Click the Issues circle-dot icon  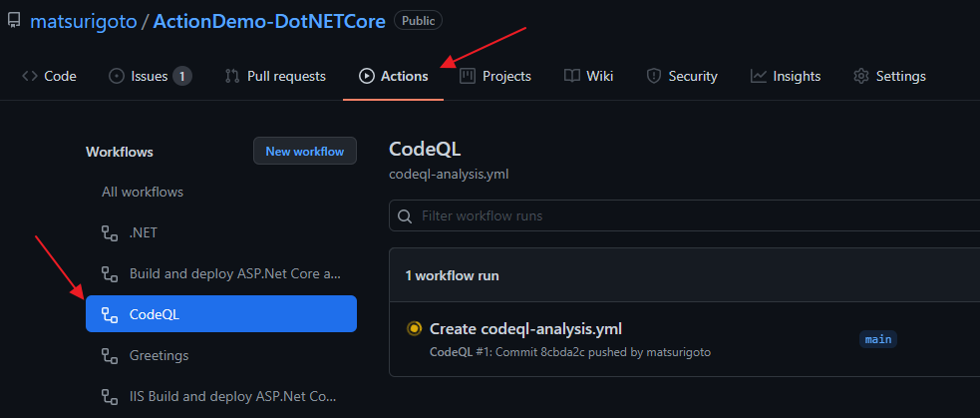click(x=117, y=77)
